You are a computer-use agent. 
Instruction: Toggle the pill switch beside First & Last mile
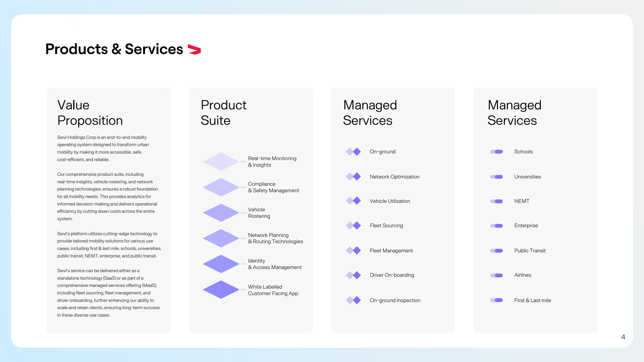(496, 300)
